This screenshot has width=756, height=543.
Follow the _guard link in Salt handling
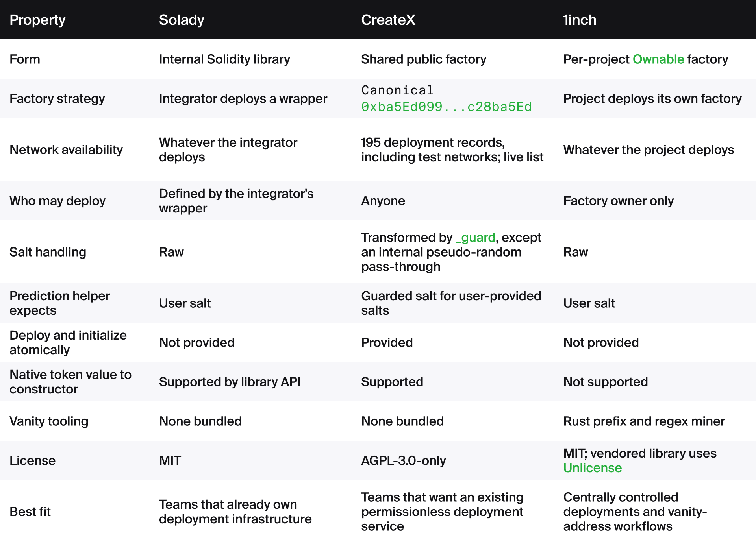(x=475, y=237)
